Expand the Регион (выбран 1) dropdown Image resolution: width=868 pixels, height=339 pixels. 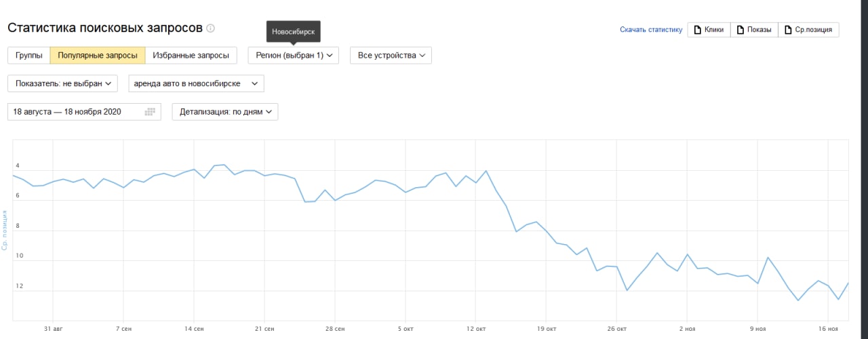tap(294, 56)
